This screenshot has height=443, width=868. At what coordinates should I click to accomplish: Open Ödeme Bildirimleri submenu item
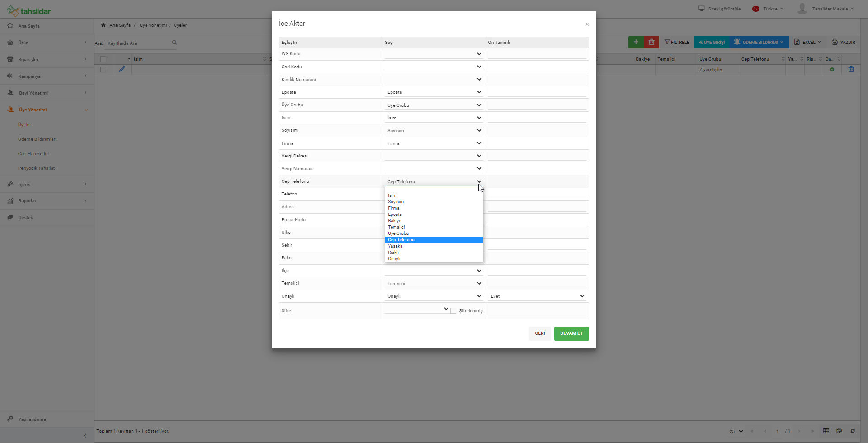coord(37,139)
